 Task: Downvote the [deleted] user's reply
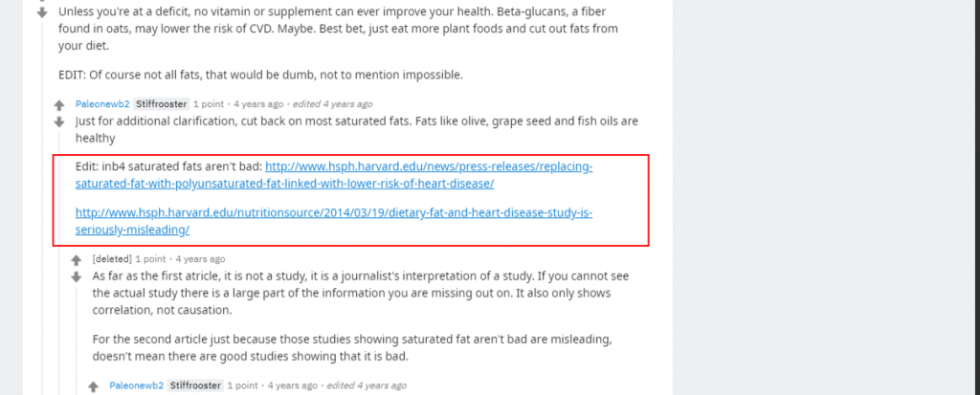click(x=77, y=276)
